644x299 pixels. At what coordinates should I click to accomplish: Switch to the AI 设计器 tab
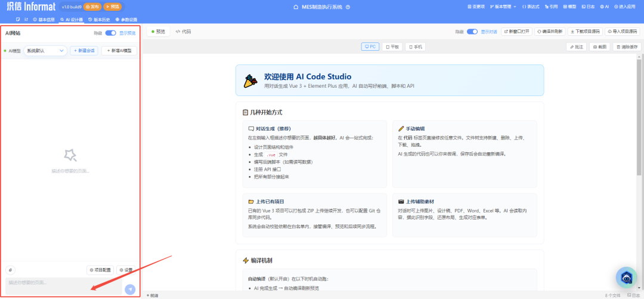[72, 19]
